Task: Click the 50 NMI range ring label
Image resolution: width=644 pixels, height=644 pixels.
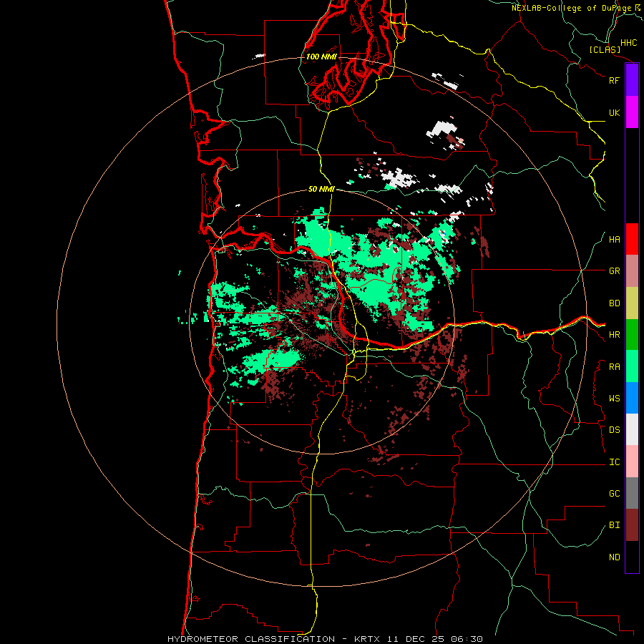Action: click(x=321, y=189)
